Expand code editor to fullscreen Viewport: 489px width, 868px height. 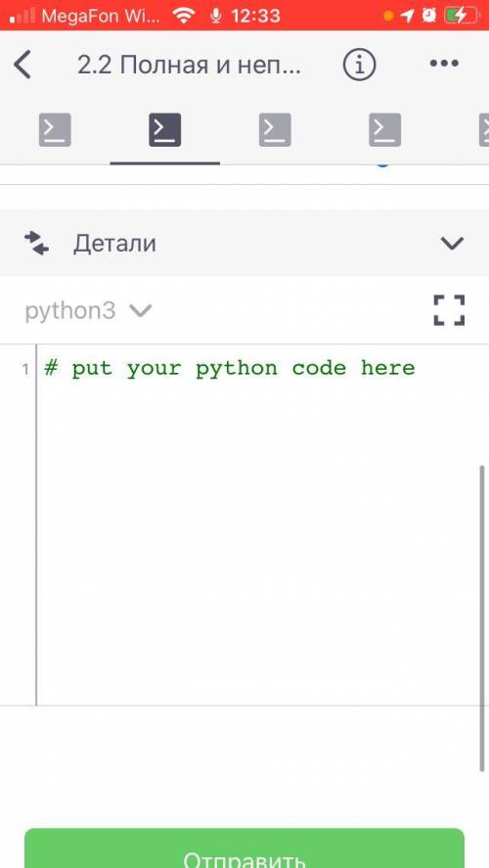(449, 310)
